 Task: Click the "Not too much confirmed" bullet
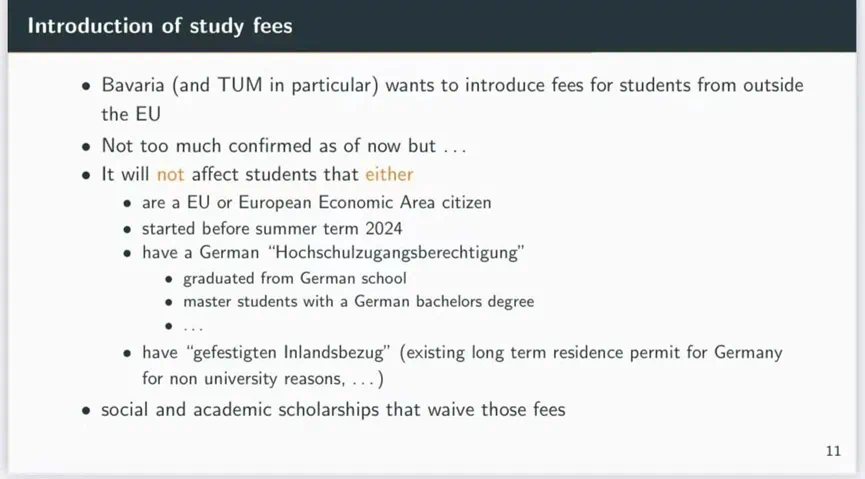[284, 146]
